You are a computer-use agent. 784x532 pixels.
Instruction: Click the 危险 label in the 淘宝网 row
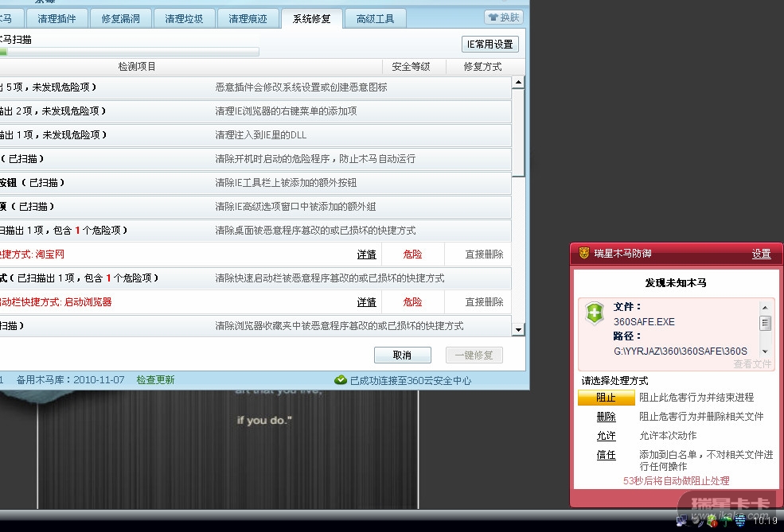click(x=412, y=254)
